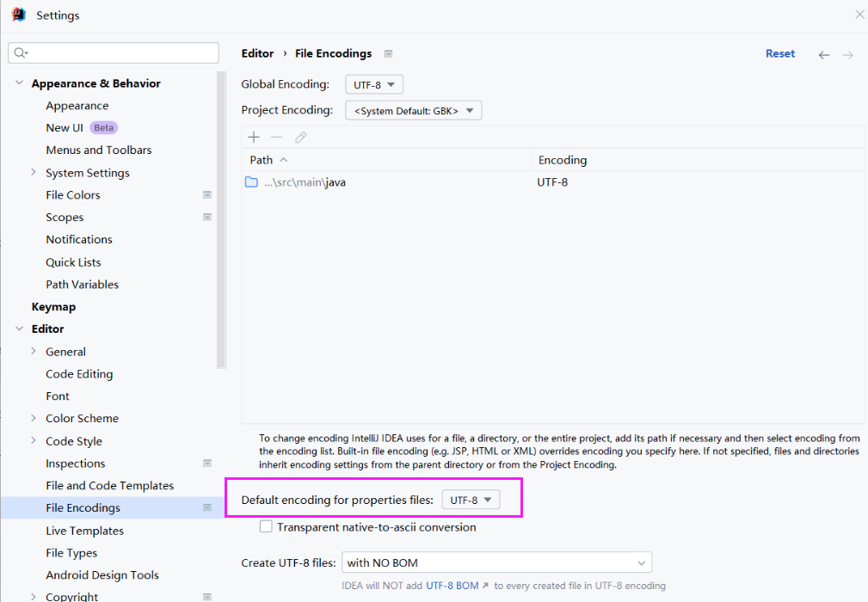Screen dimensions: 868x602
Task: Sort by Path column arrow
Action: (x=283, y=160)
